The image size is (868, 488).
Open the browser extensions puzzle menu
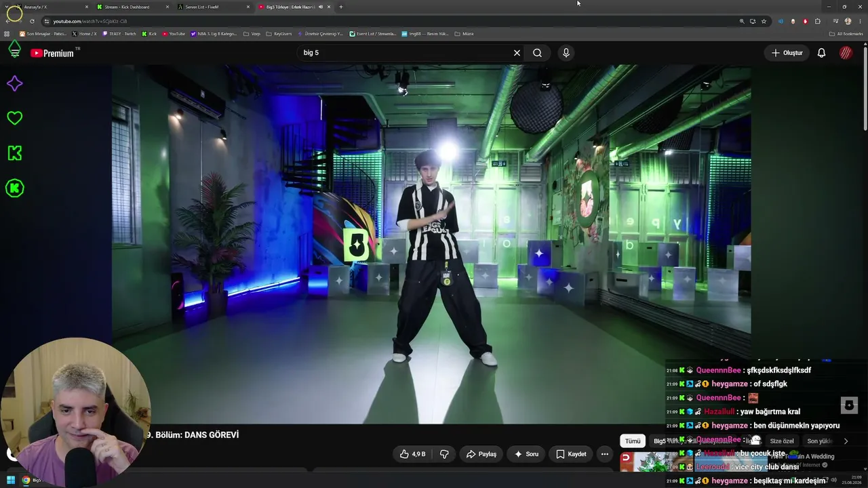(817, 21)
